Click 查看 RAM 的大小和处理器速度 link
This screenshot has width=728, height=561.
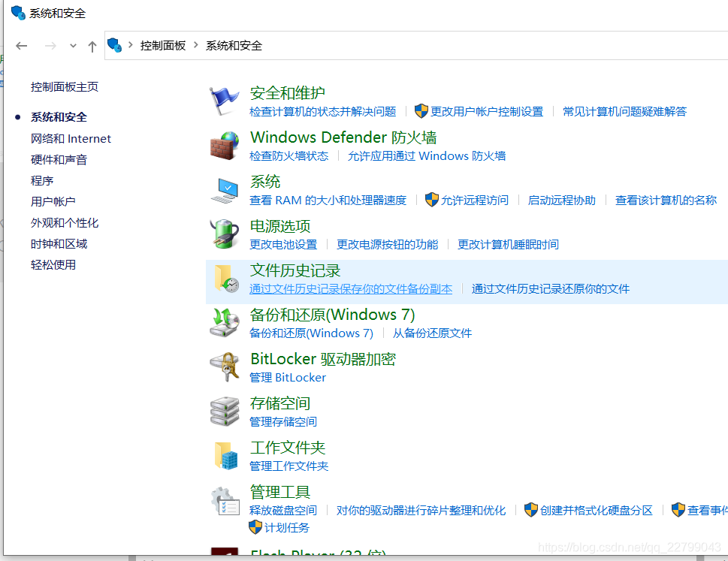click(x=328, y=200)
